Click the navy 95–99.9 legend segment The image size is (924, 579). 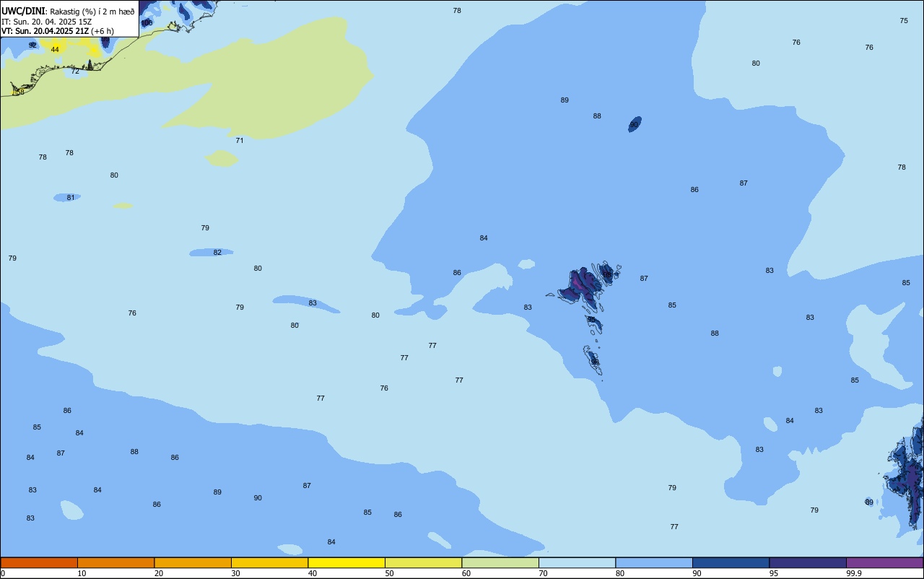point(808,562)
